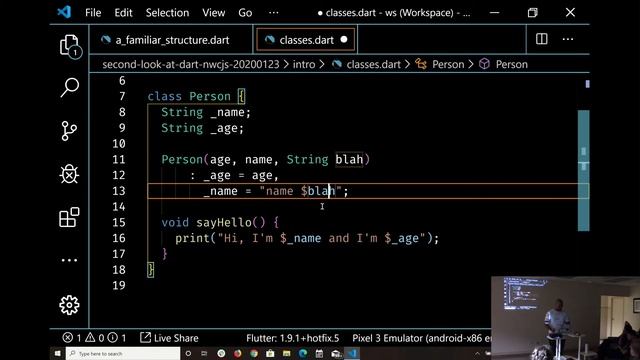The height and width of the screenshot is (360, 640).
Task: Select Pixel 3 Emulator device in status bar
Action: coord(421,338)
